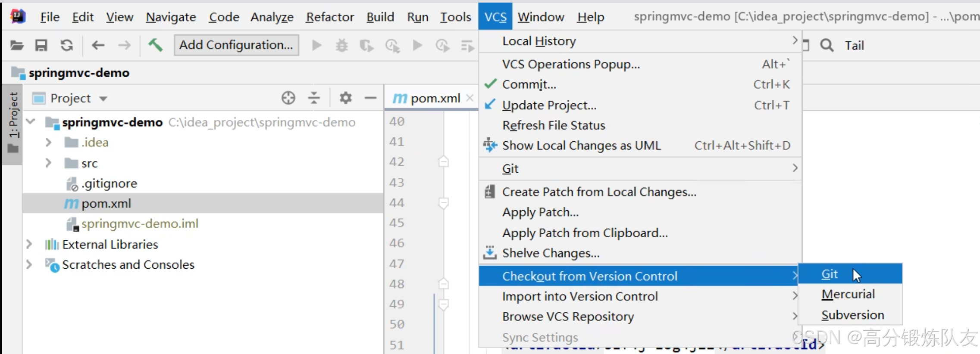This screenshot has height=354, width=980.
Task: Click the Run with Coverage shield icon
Action: point(367,45)
